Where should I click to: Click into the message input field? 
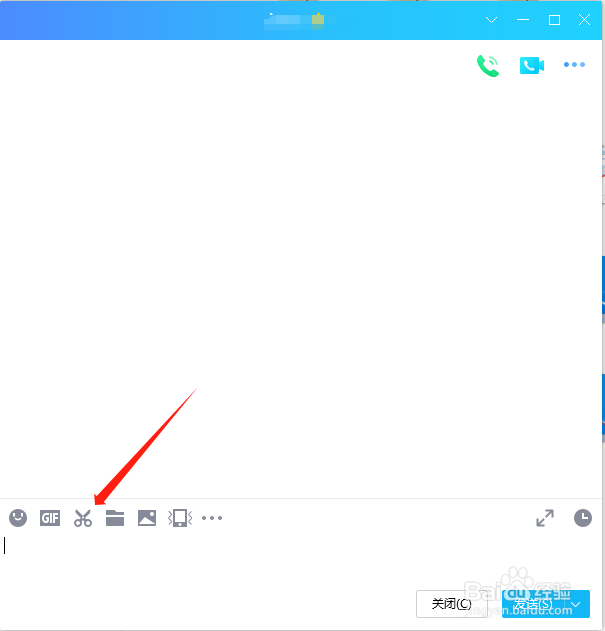[301, 561]
